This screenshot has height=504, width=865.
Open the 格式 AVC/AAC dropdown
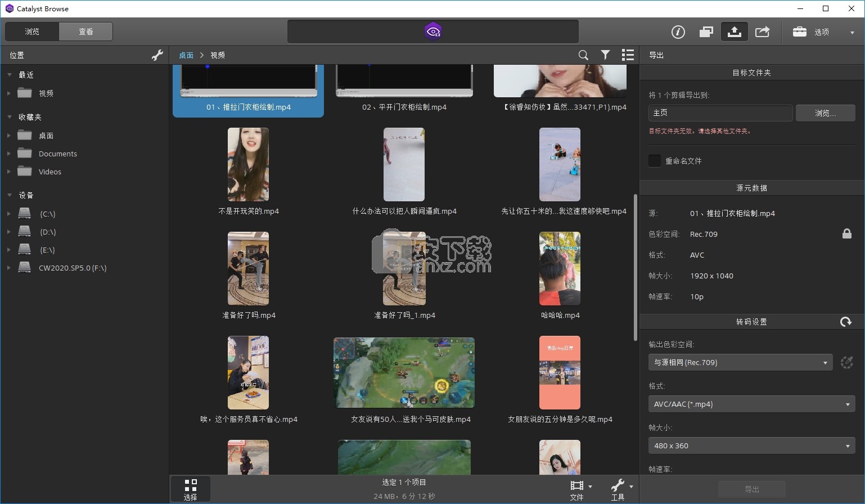point(751,404)
